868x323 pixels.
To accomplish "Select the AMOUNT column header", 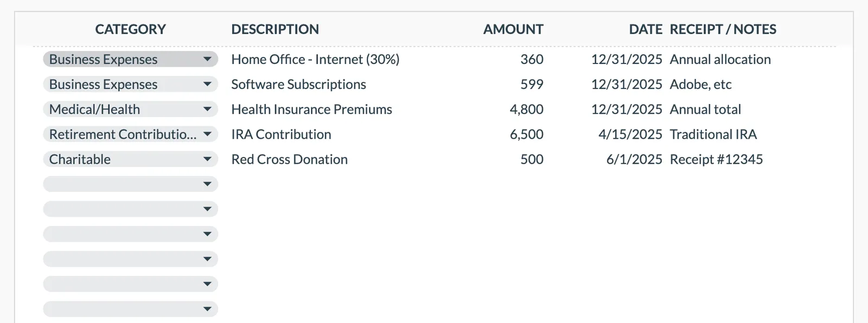I will [513, 29].
